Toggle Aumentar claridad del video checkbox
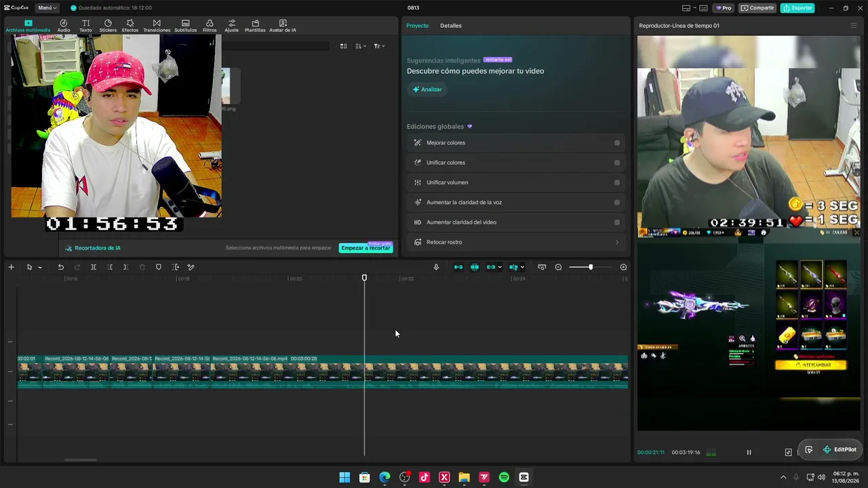Screen dimensions: 868x488 [x=617, y=222]
